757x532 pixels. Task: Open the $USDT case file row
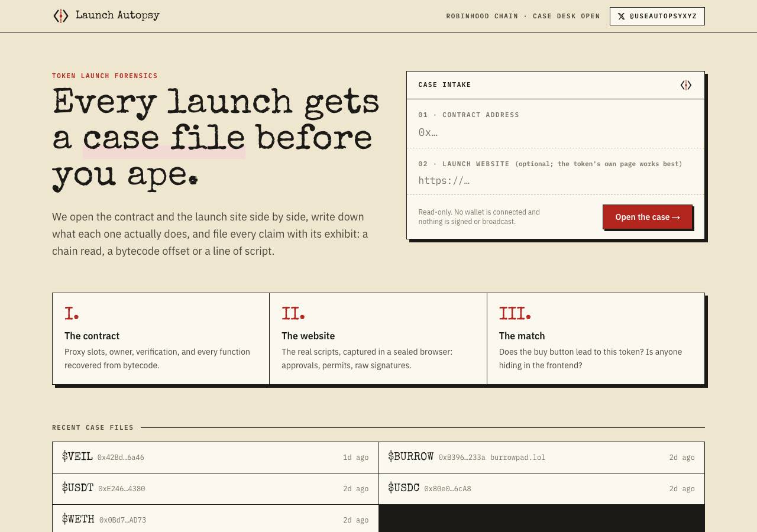[x=215, y=489]
